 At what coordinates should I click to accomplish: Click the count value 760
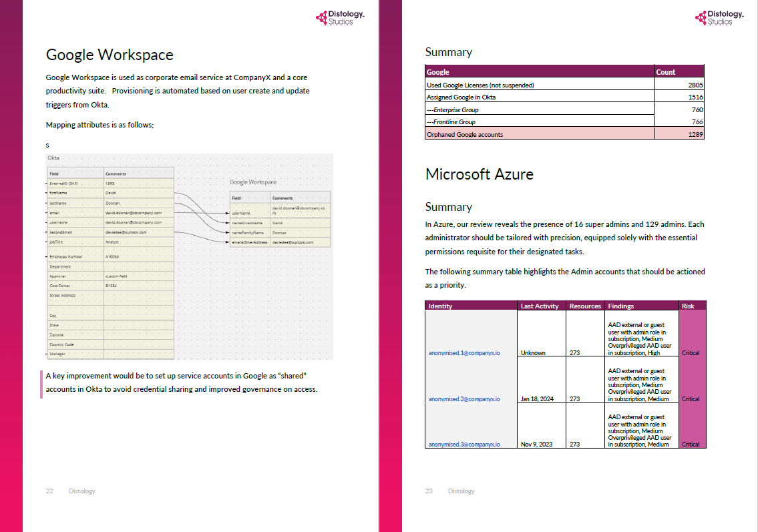click(x=697, y=109)
